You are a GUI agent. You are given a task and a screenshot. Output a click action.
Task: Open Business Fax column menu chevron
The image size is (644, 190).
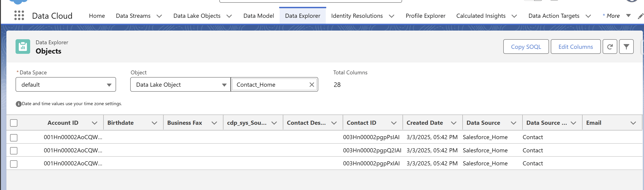214,123
